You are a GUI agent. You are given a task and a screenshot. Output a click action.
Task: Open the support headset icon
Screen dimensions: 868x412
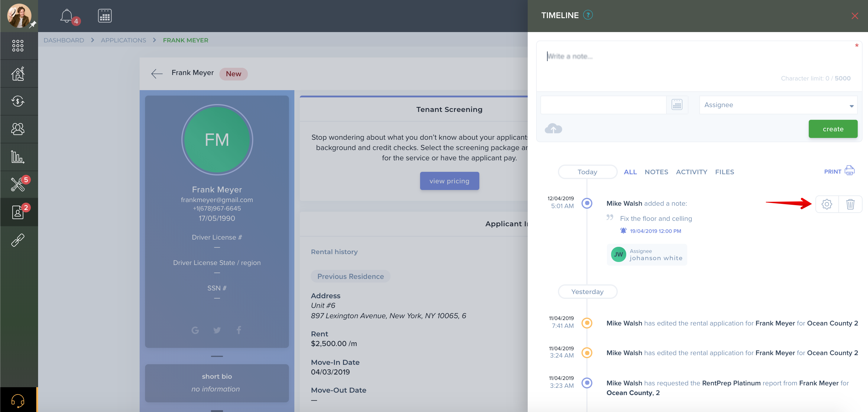point(18,401)
